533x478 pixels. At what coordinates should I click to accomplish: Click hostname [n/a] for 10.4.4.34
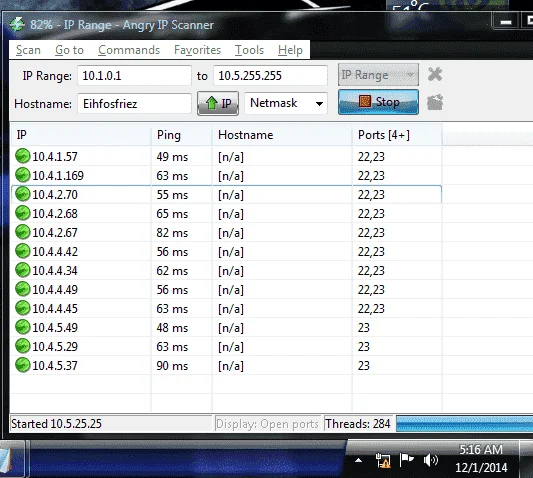[231, 271]
